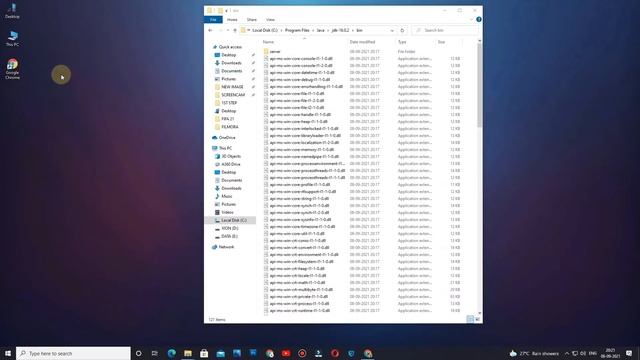The image size is (640, 360).
Task: Refresh the bin folder view
Action: [x=402, y=30]
